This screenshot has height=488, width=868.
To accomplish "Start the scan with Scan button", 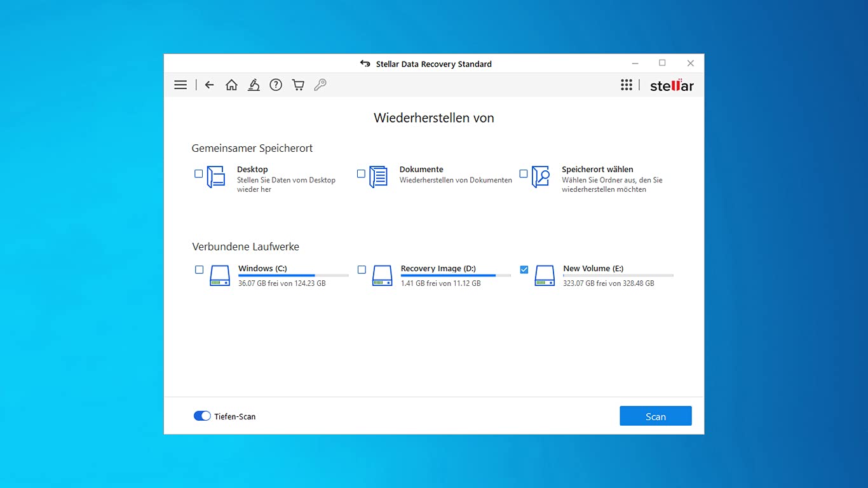I will pos(656,416).
